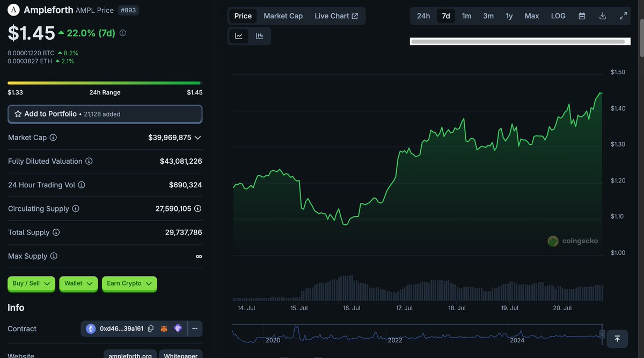The height and width of the screenshot is (358, 644).
Task: Open ampleforth.org website link
Action: pos(130,355)
